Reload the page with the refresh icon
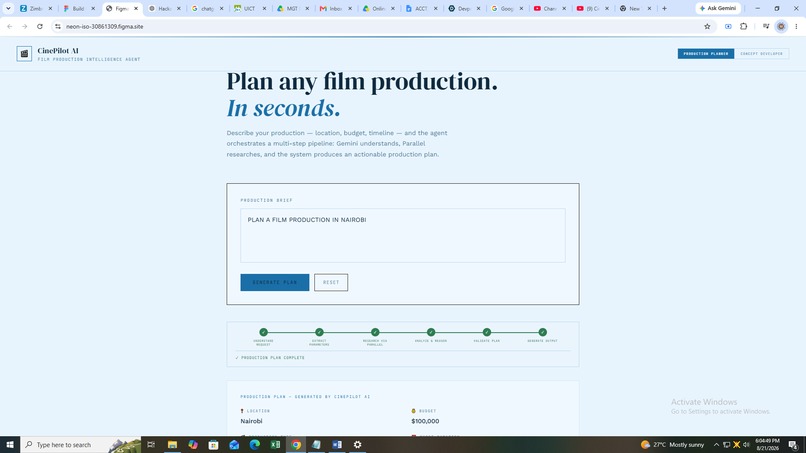This screenshot has width=806, height=453. [x=40, y=26]
